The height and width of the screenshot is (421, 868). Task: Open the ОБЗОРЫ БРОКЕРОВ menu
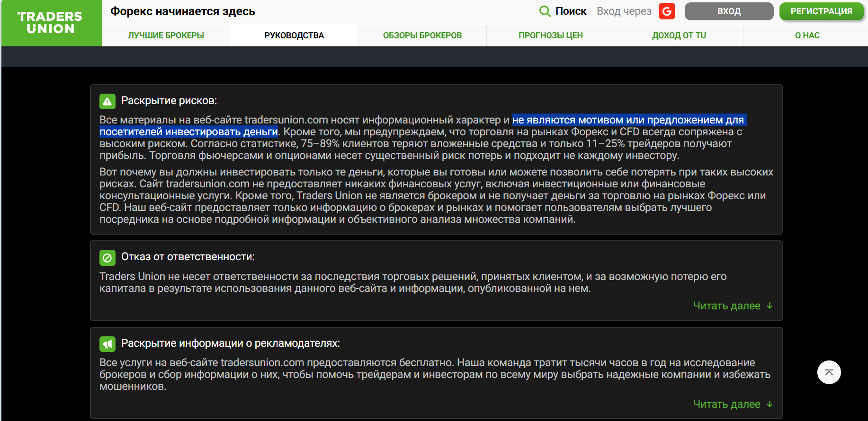point(422,35)
